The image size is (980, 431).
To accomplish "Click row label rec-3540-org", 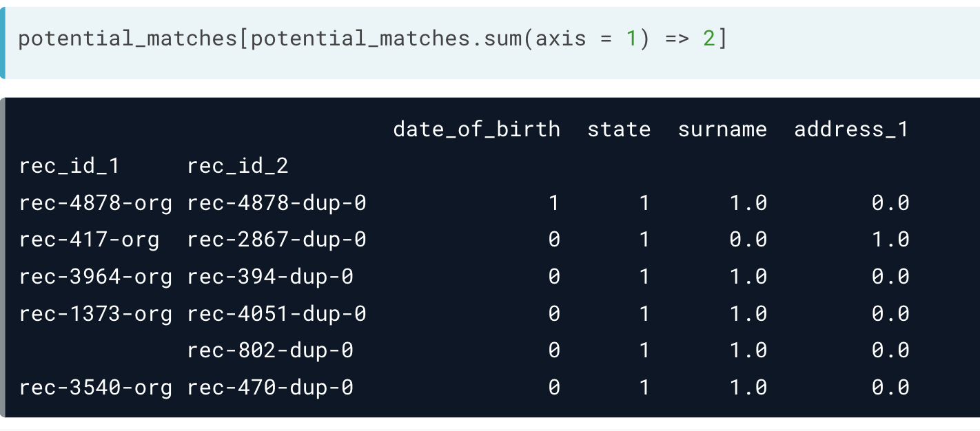I will (x=95, y=388).
